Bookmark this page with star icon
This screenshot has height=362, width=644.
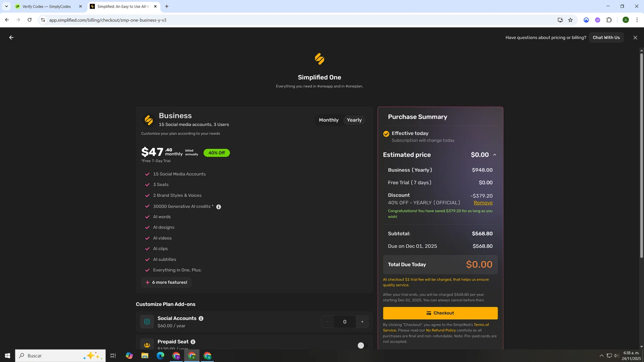pyautogui.click(x=570, y=20)
